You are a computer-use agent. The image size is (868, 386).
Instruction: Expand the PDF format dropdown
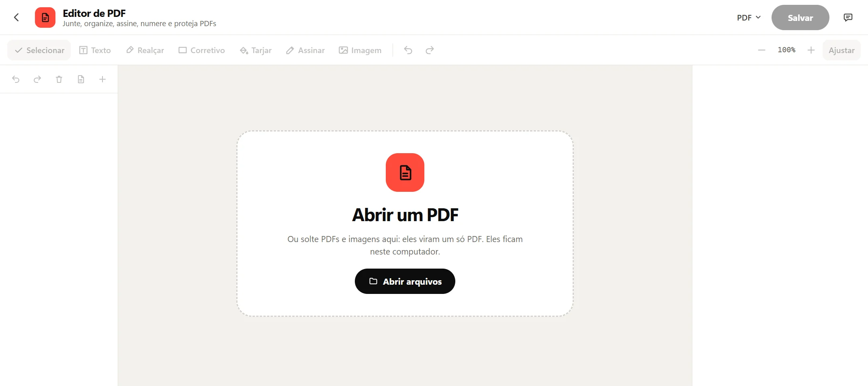749,18
